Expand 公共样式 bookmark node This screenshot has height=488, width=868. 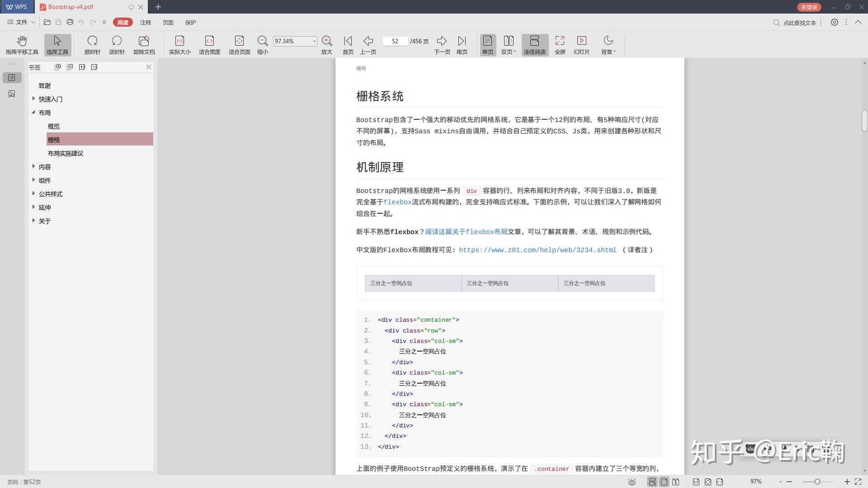coord(33,193)
